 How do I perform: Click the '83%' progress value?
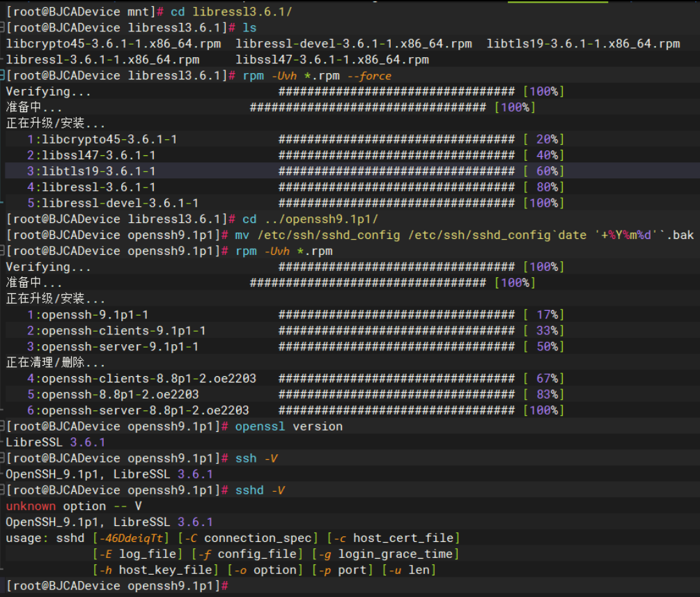547,395
